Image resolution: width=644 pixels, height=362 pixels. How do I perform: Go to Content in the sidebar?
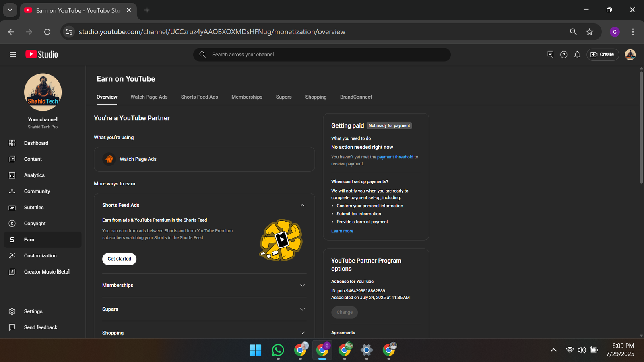click(x=43, y=159)
